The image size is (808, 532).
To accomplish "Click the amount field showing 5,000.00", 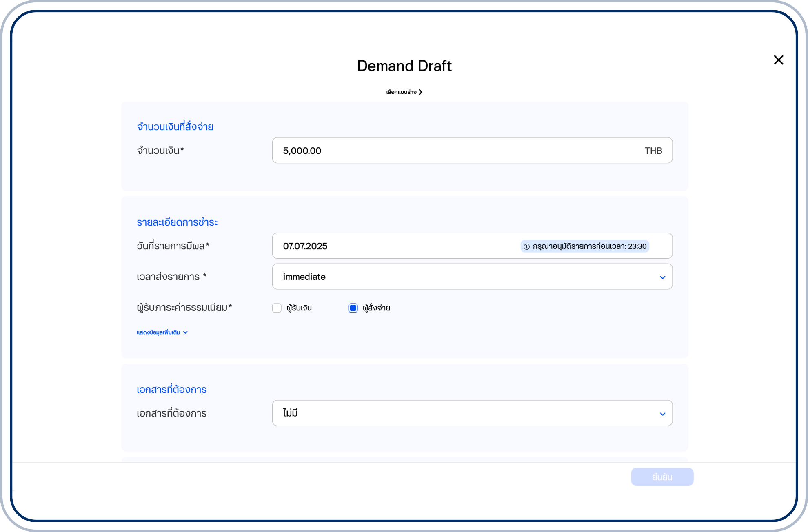I will click(x=472, y=150).
